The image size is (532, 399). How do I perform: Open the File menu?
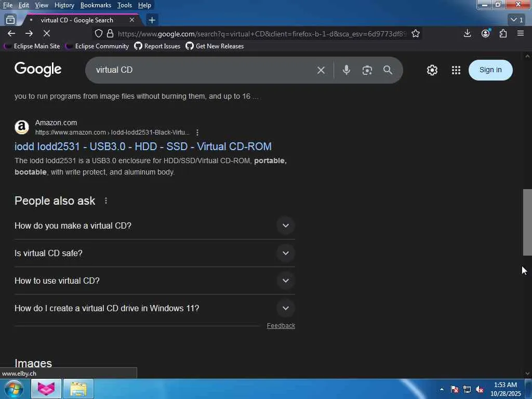point(8,5)
